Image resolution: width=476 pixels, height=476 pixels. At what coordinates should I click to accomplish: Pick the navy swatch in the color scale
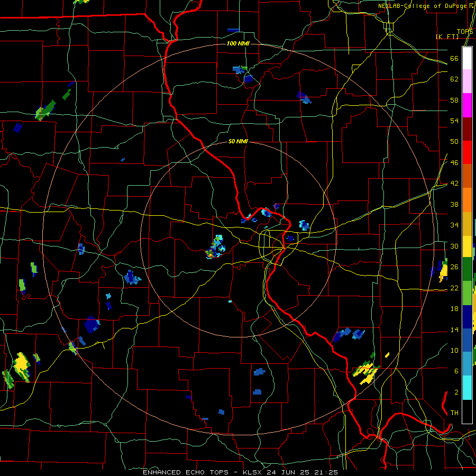(467, 317)
